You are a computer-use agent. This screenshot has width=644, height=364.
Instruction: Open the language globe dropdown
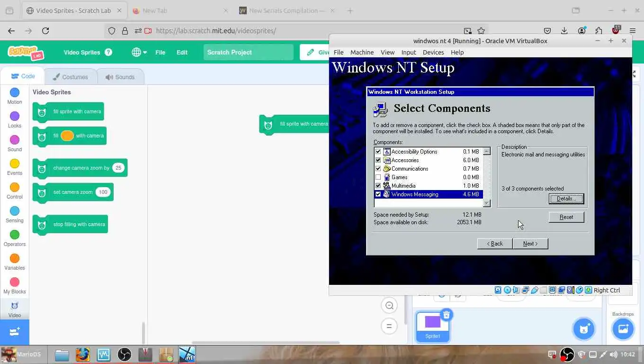[x=139, y=52]
